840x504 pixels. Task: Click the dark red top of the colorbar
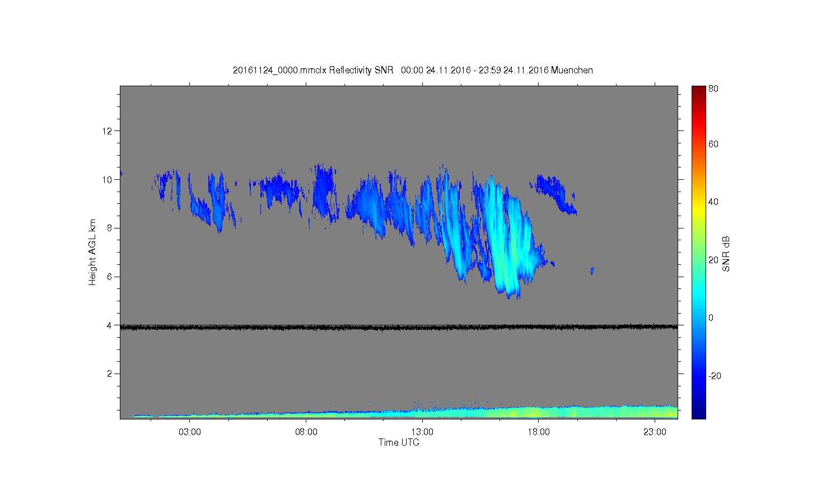tap(698, 90)
